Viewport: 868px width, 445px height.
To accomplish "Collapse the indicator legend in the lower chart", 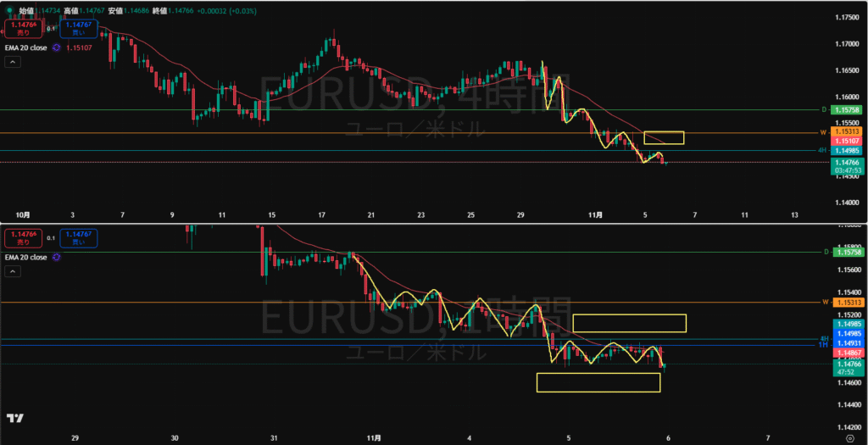I will [x=13, y=271].
